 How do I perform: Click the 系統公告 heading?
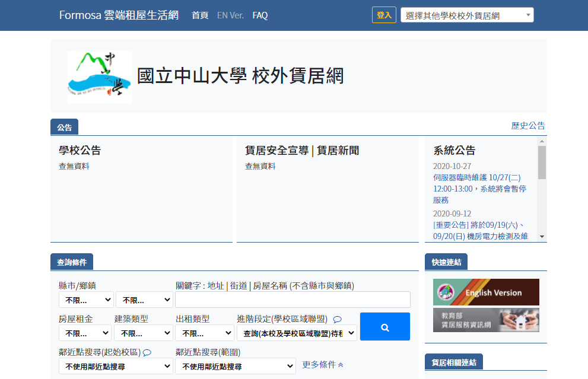454,150
